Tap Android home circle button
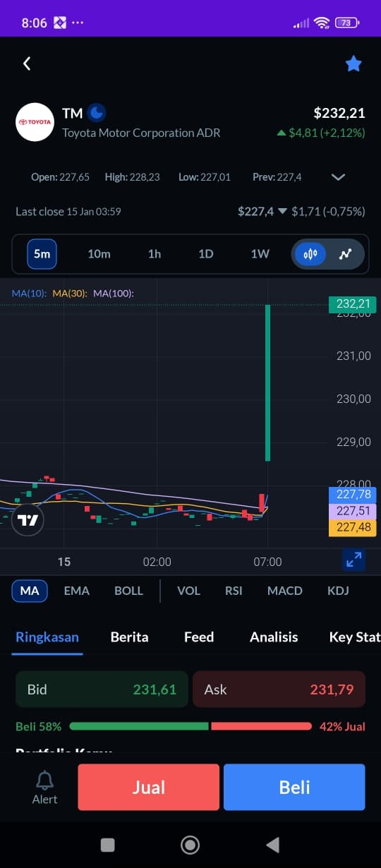381x868 pixels. click(x=190, y=845)
